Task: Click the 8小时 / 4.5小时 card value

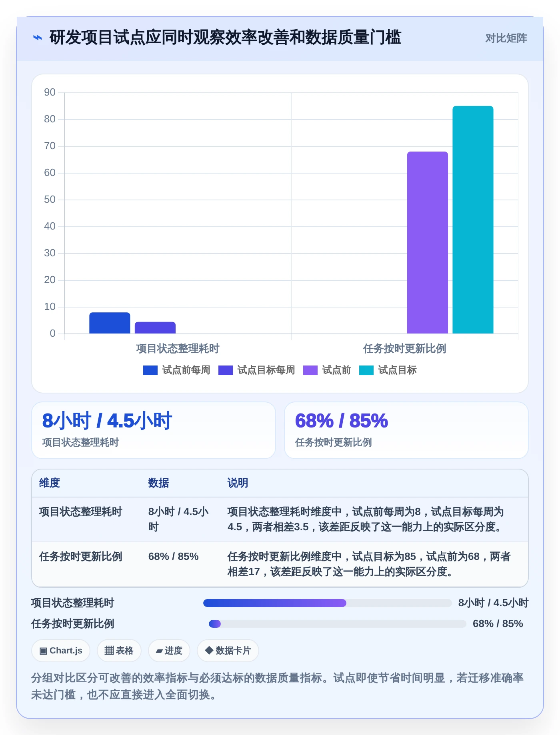Action: tap(107, 421)
